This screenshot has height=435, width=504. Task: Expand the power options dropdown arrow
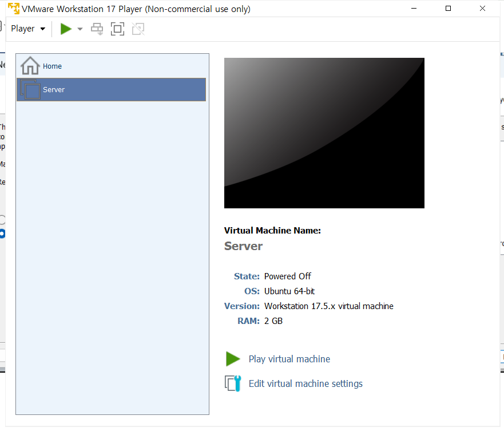(x=80, y=29)
